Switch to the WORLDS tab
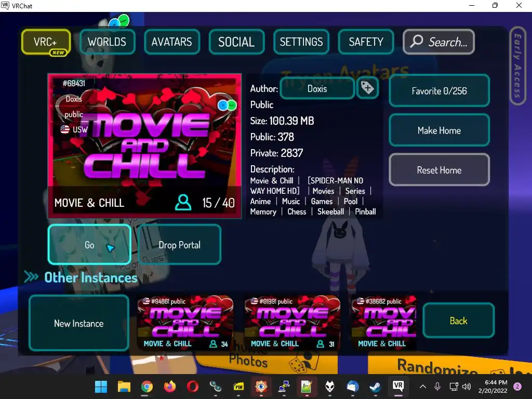Image resolution: width=532 pixels, height=399 pixels. (x=107, y=42)
